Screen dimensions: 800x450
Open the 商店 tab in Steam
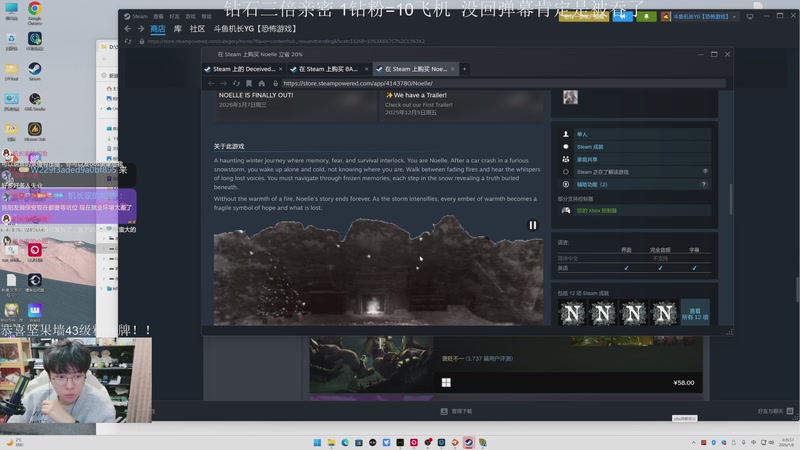pos(158,29)
